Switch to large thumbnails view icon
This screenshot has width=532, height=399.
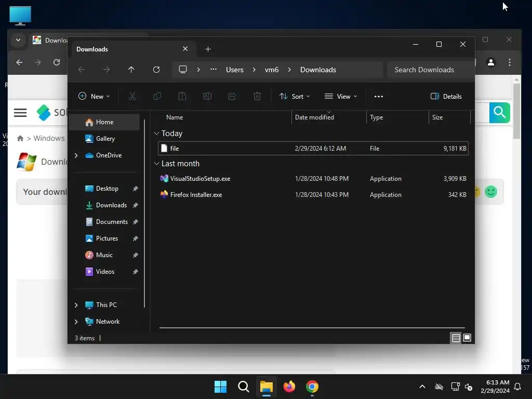tap(467, 338)
